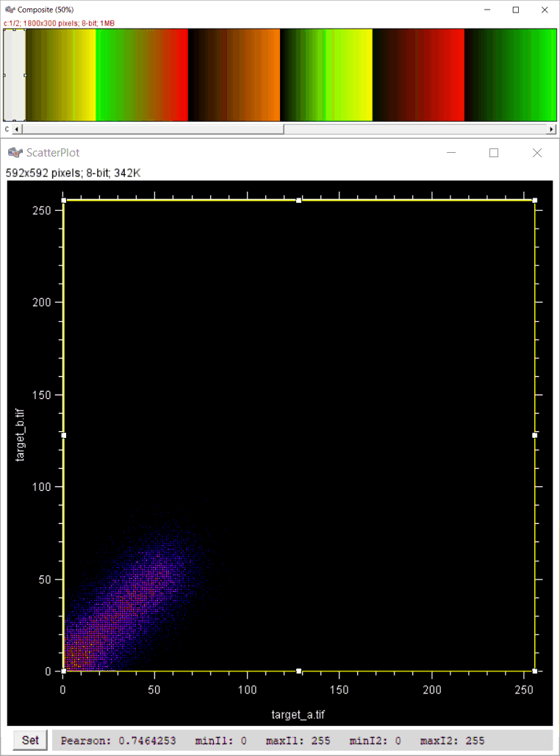
Task: Maximize the Composite window
Action: [x=516, y=10]
